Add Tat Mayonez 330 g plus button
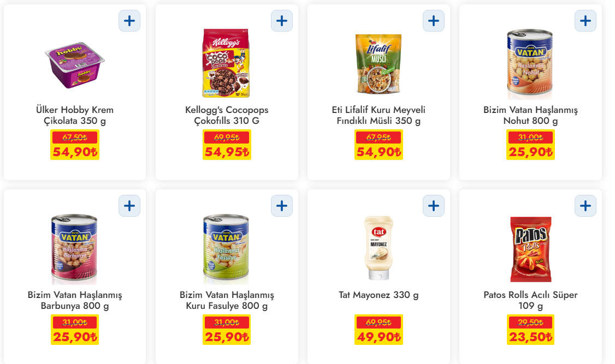The width and height of the screenshot is (615, 364). pos(434,206)
